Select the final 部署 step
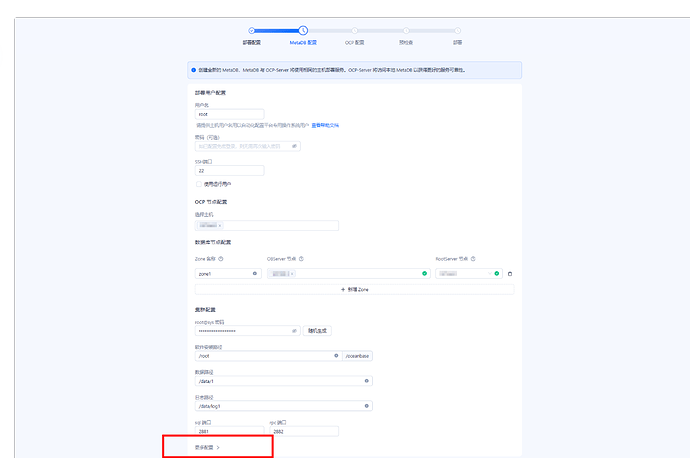The height and width of the screenshot is (458, 690). point(458,43)
